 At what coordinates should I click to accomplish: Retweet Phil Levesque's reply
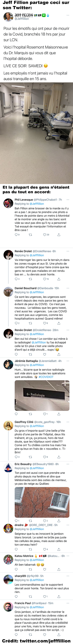coord(30,235)
